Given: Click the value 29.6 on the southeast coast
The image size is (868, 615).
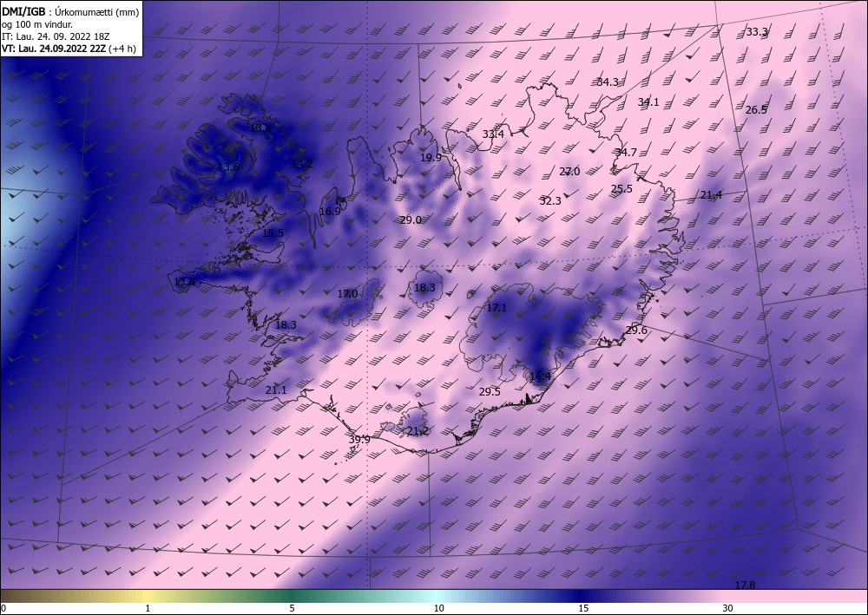Looking at the screenshot, I should 636,330.
